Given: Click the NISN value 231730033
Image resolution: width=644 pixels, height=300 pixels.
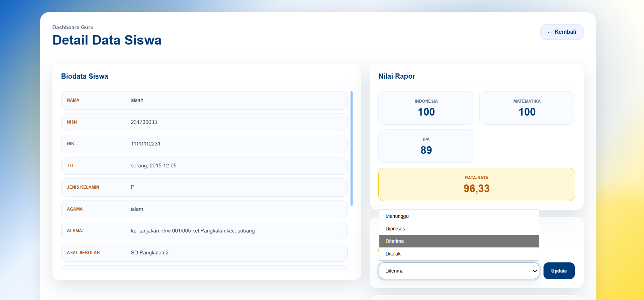Looking at the screenshot, I should (144, 122).
